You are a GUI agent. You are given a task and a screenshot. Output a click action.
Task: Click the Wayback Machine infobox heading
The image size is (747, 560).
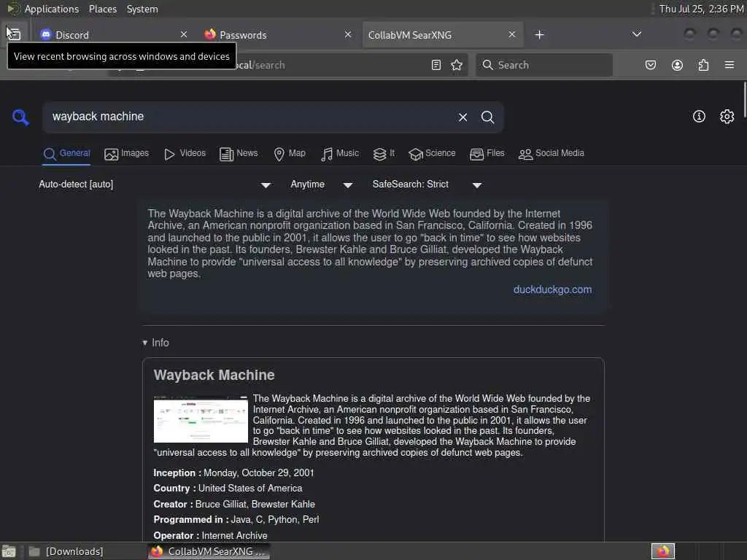tap(214, 375)
